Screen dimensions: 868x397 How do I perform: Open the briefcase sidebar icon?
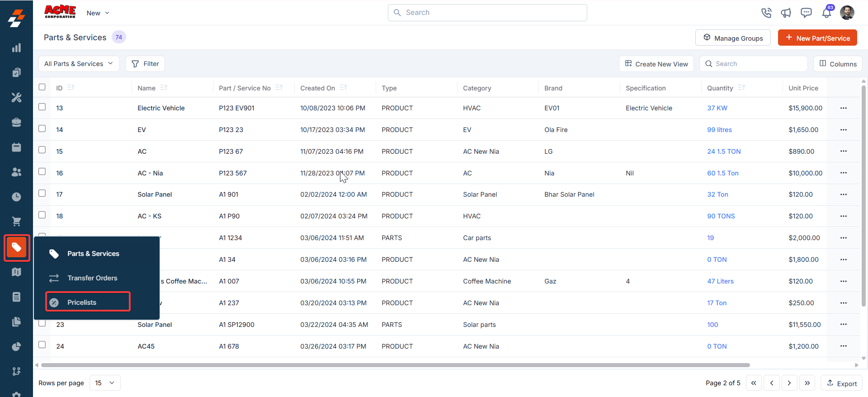click(x=16, y=122)
